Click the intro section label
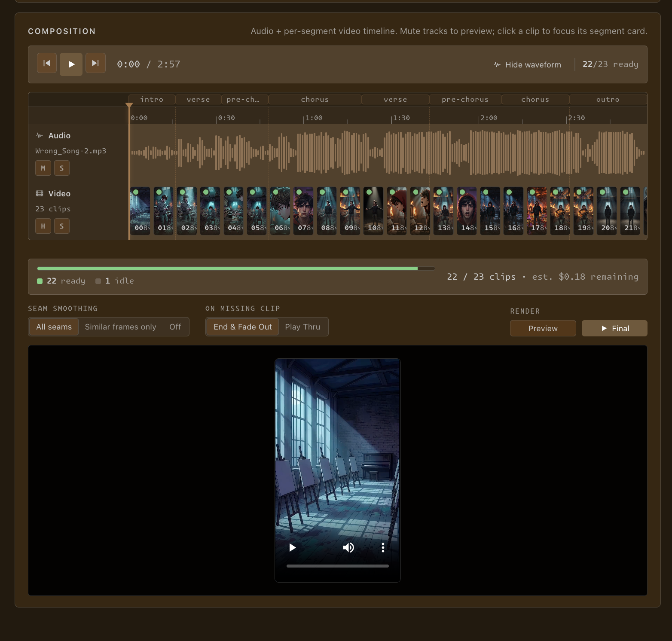Screen dimensions: 672x641 click(152, 99)
